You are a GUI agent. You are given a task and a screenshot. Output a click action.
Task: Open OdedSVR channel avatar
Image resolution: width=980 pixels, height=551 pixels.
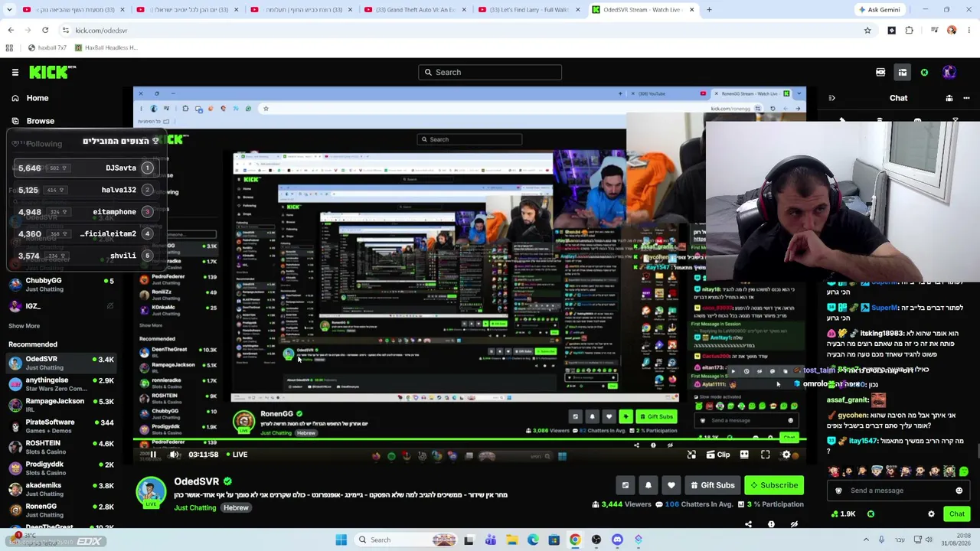click(x=151, y=492)
